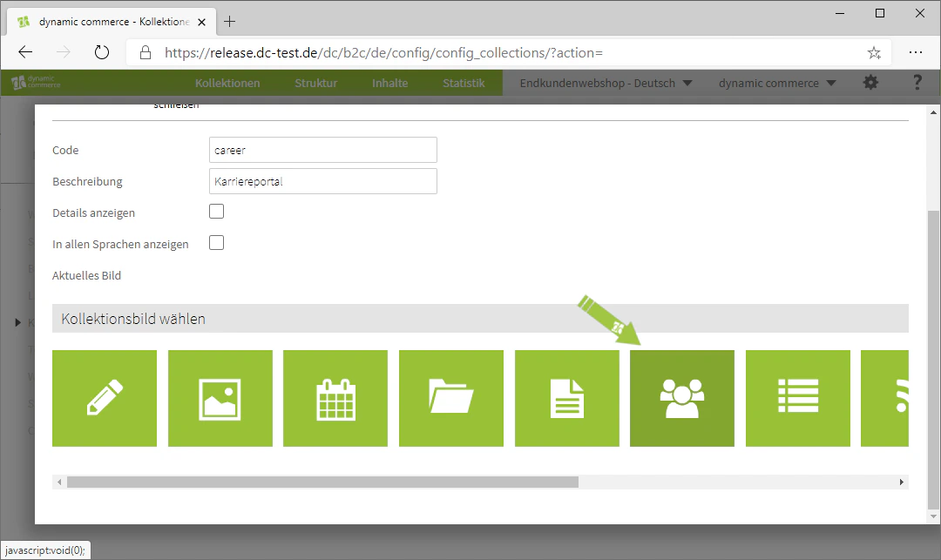941x560 pixels.
Task: Choose the document collection image tile
Action: pyautogui.click(x=567, y=398)
